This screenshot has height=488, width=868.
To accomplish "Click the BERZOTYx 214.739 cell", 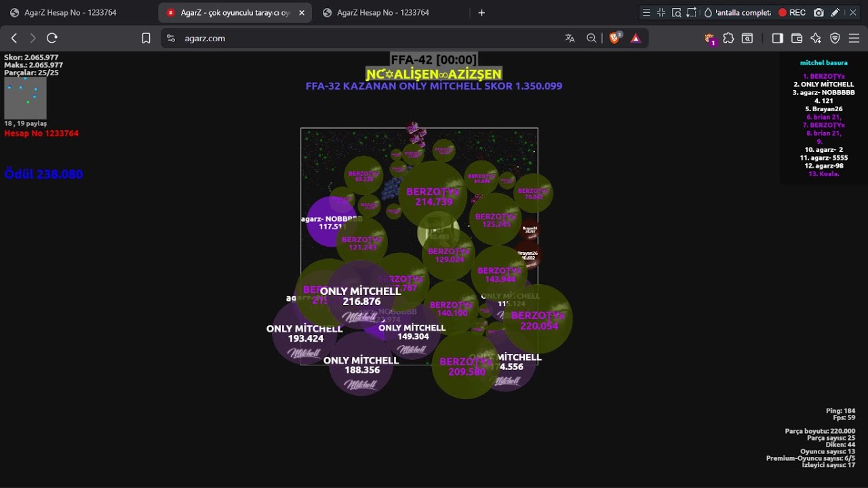I will [x=433, y=197].
